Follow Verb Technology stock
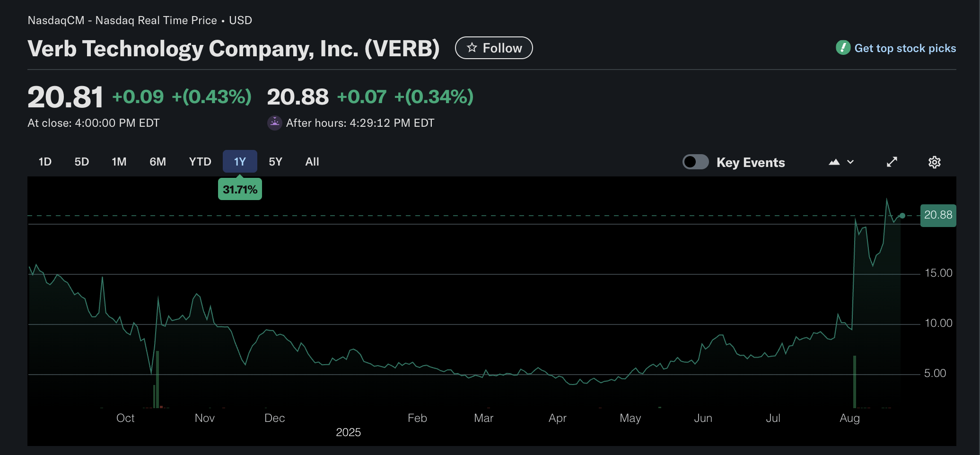Screen dimensions: 980x455 click(x=494, y=48)
